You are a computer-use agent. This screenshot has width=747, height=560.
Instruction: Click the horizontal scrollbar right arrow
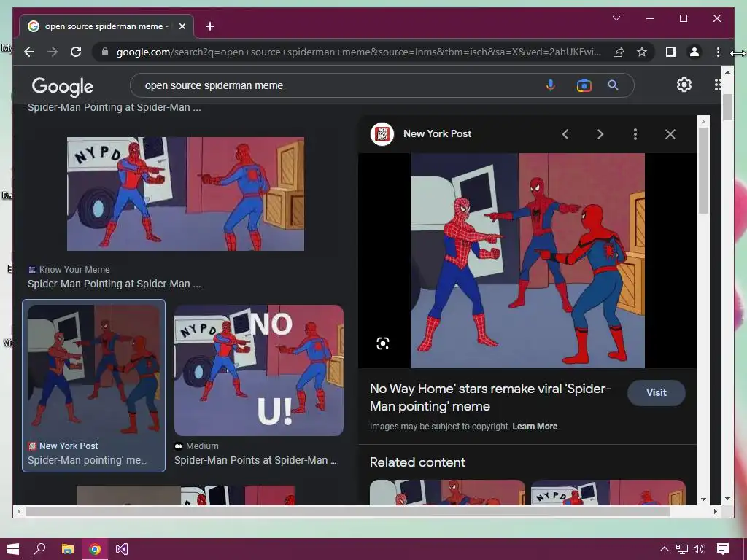(716, 511)
